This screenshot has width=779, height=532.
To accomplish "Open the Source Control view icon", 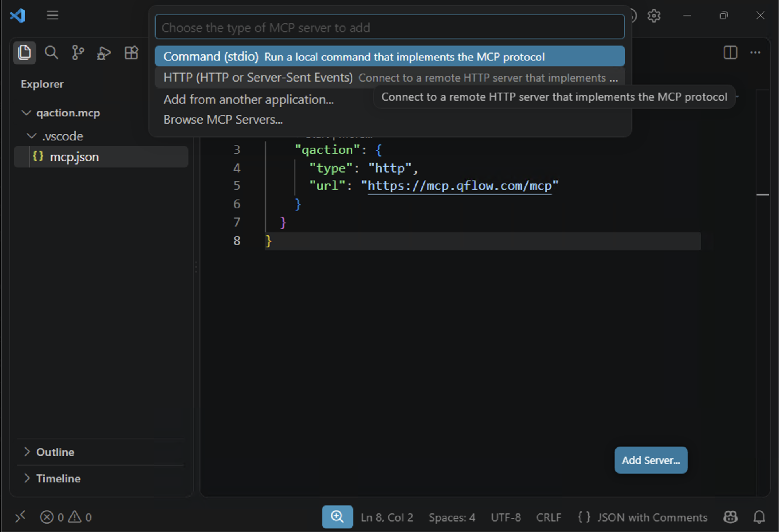I will click(x=78, y=52).
